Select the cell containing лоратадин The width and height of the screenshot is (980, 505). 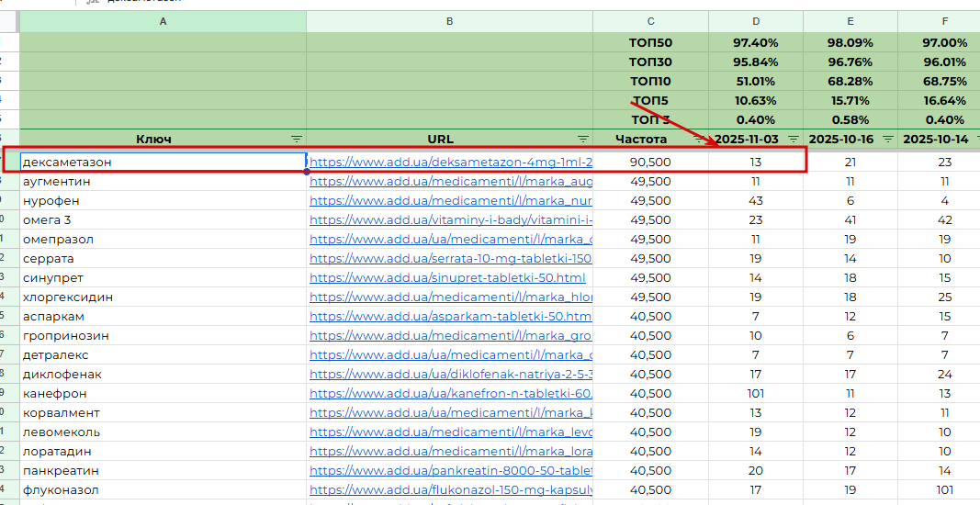163,451
